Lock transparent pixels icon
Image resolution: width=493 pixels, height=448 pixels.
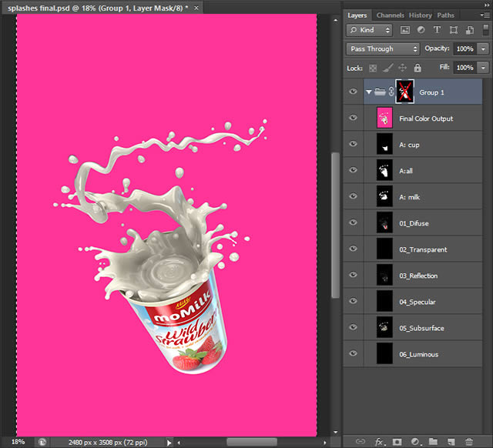click(373, 68)
